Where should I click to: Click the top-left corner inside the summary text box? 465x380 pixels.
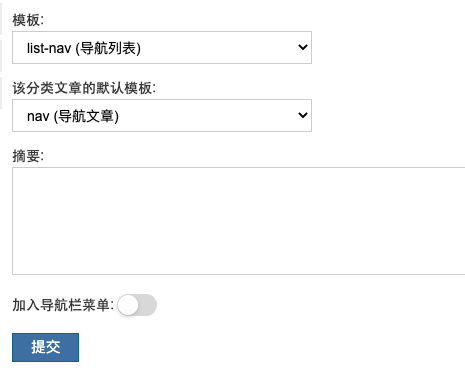coord(17,172)
